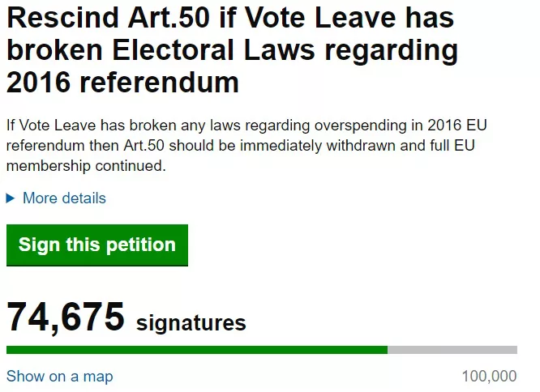The image size is (540, 392).
Task: Click the grey unfilled part of progress bar
Action: tap(452, 350)
